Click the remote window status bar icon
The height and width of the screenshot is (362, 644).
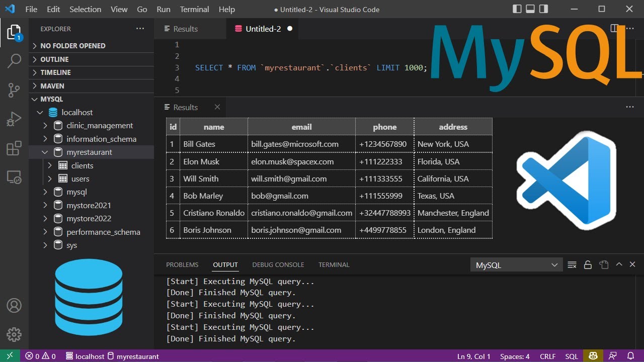click(x=10, y=356)
